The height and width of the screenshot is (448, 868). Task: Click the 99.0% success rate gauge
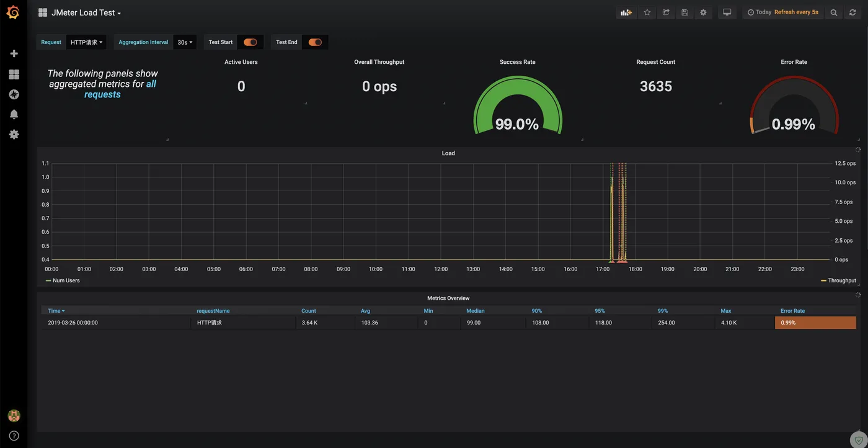[x=518, y=105]
